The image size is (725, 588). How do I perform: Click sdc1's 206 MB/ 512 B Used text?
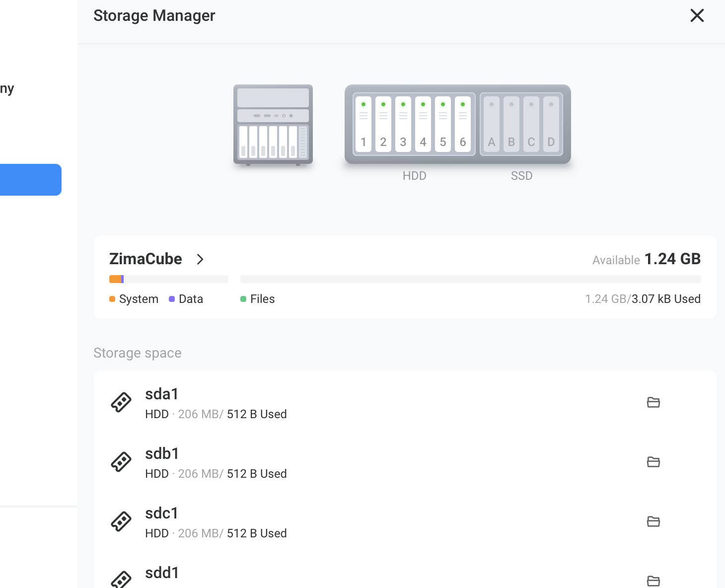tap(232, 533)
